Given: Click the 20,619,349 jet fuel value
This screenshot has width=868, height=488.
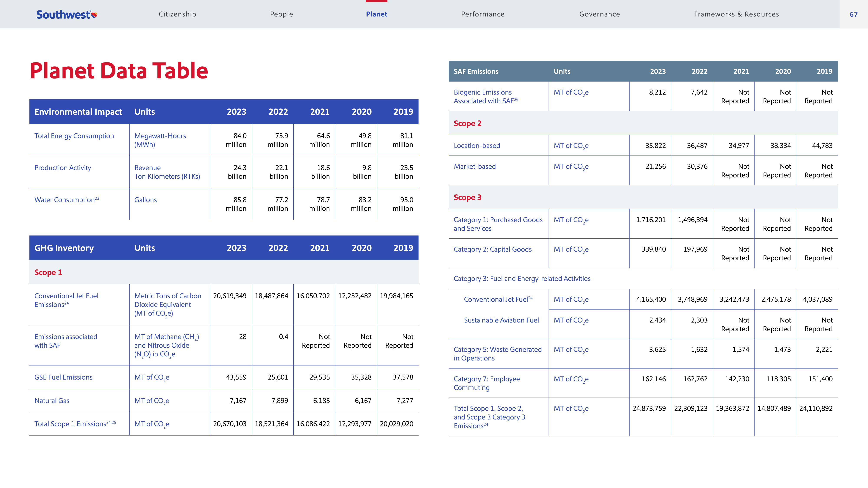Looking at the screenshot, I should pos(230,296).
